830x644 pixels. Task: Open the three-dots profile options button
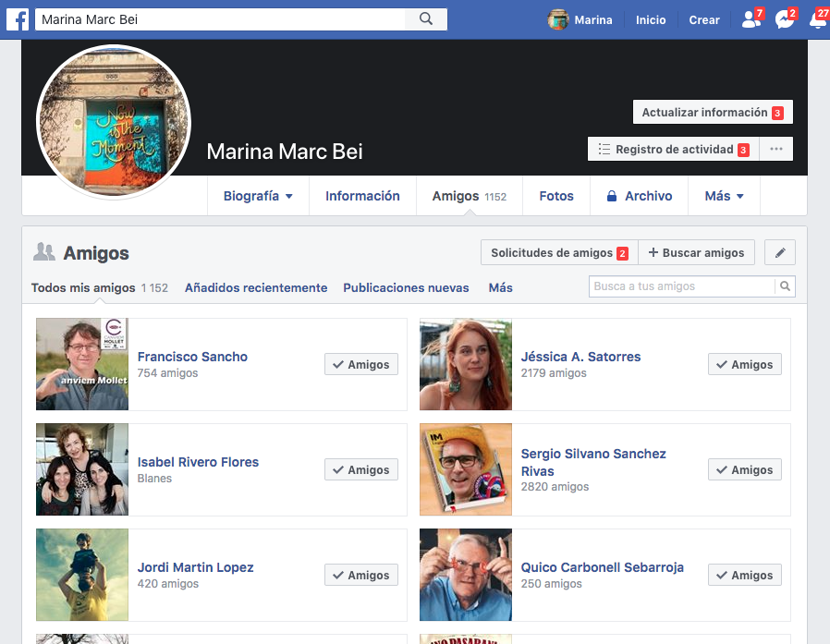776,149
